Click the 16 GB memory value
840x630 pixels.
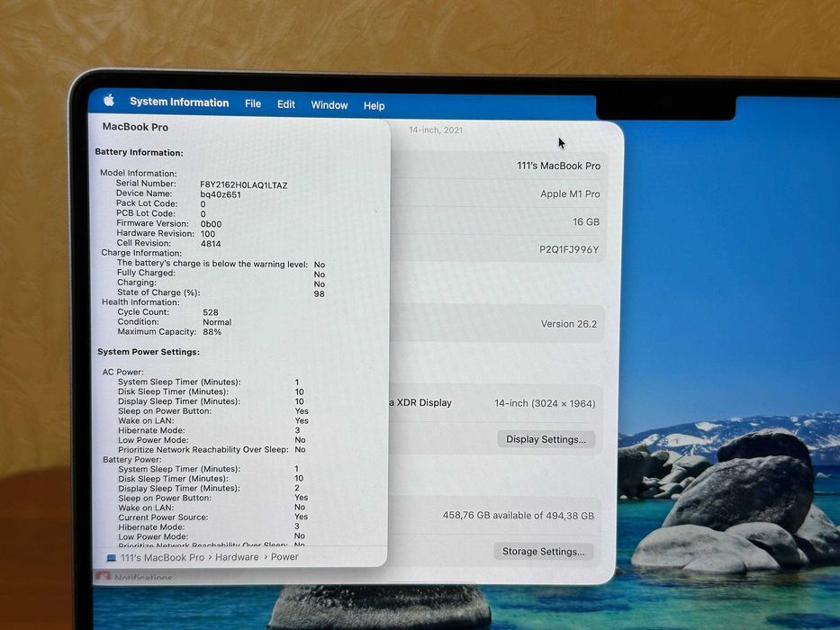coord(586,221)
